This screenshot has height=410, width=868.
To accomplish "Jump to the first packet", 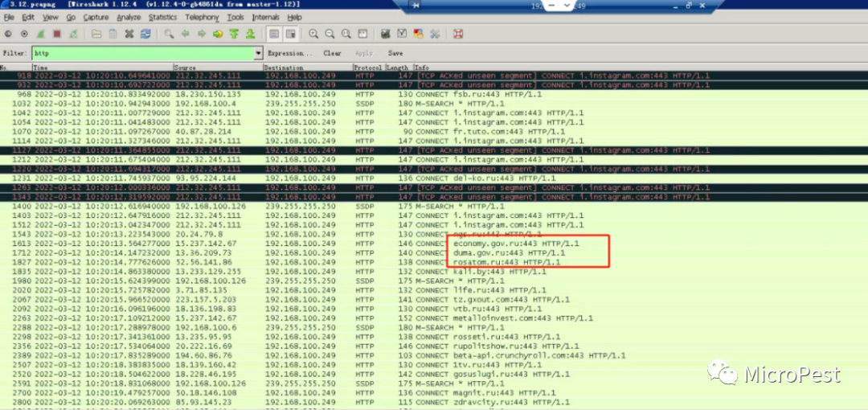I will pos(234,35).
